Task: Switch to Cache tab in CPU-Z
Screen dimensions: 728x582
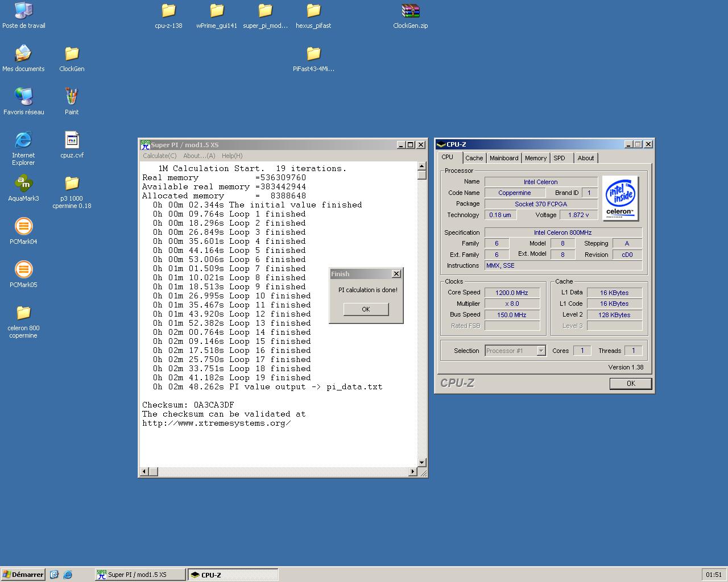Action: (x=474, y=159)
